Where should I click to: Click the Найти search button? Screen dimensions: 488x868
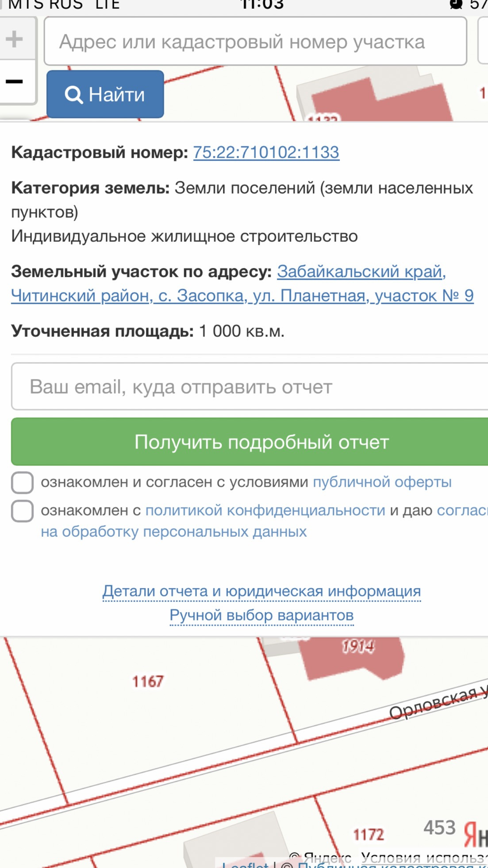point(105,94)
